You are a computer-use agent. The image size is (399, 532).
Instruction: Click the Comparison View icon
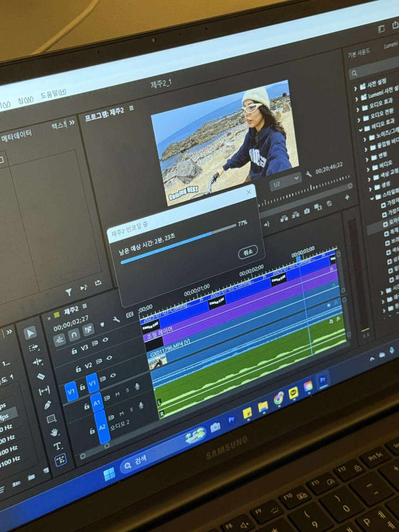click(x=318, y=208)
